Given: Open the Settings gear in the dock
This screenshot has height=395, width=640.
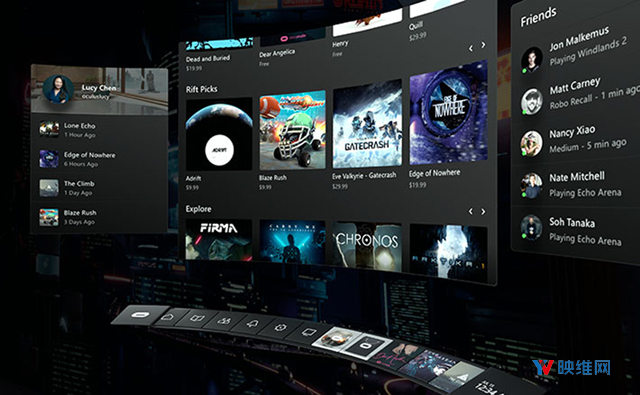Looking at the screenshot, I should [280, 327].
